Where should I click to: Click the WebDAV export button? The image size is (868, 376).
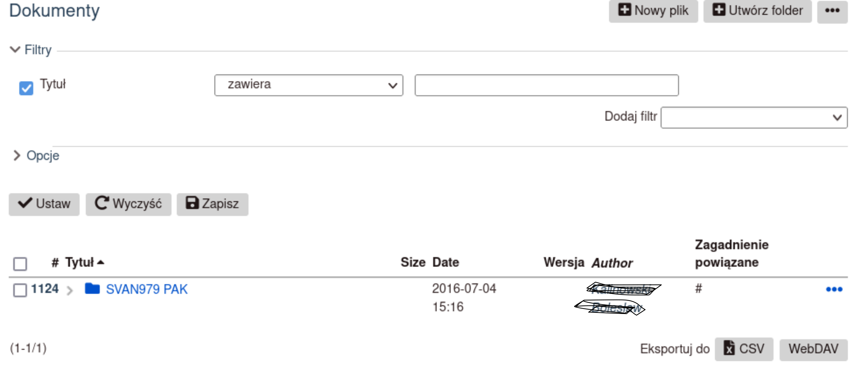[x=813, y=349]
